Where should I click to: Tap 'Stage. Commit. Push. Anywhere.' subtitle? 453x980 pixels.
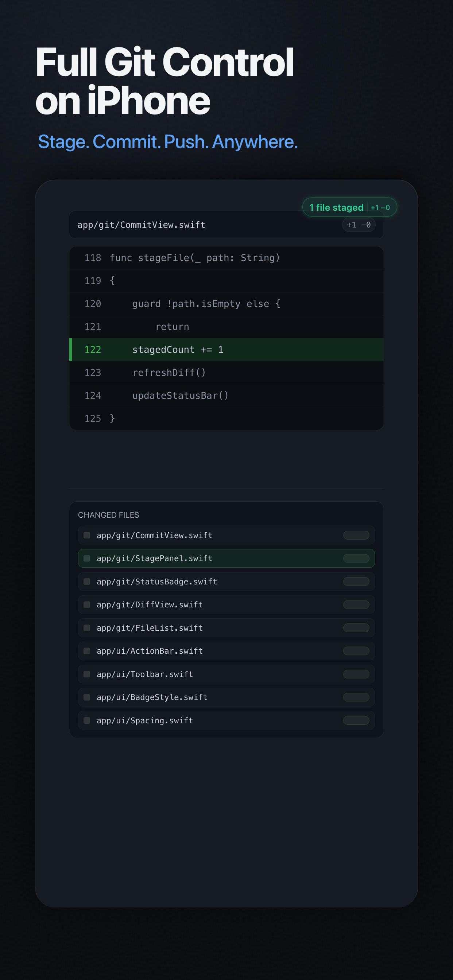click(x=168, y=141)
